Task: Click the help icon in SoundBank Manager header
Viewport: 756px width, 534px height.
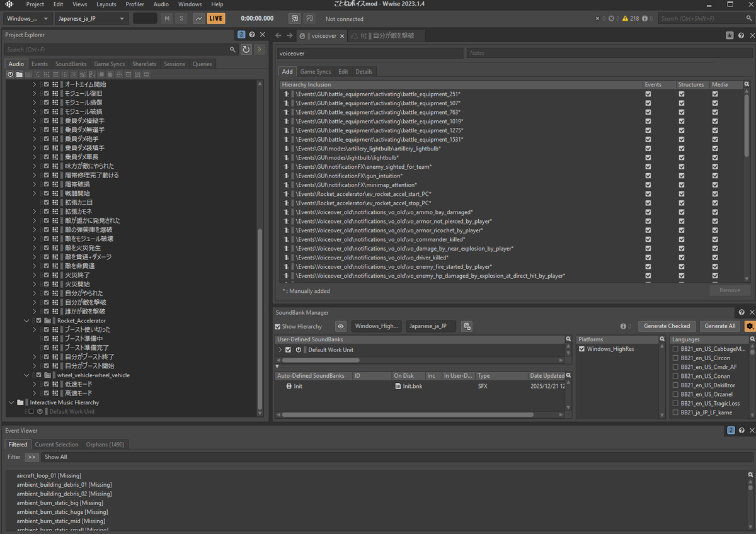Action: [742, 312]
